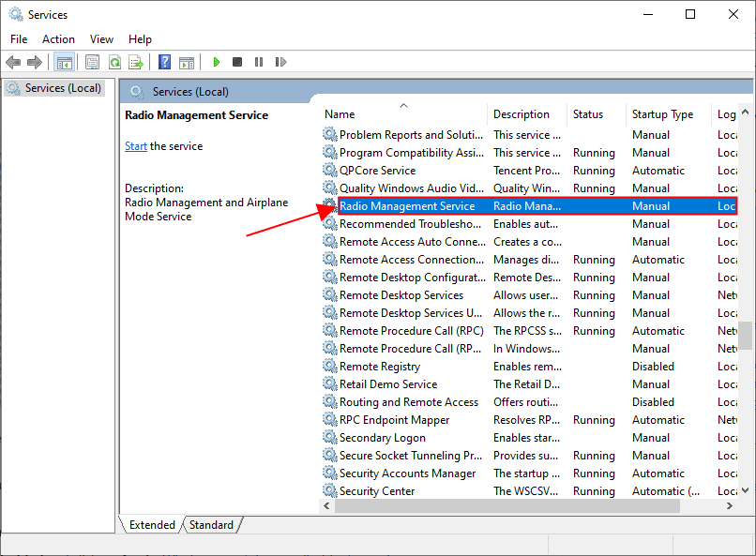Select Remote Access Connection Manager row
Viewport: 756px width, 556px height.
[x=529, y=259]
